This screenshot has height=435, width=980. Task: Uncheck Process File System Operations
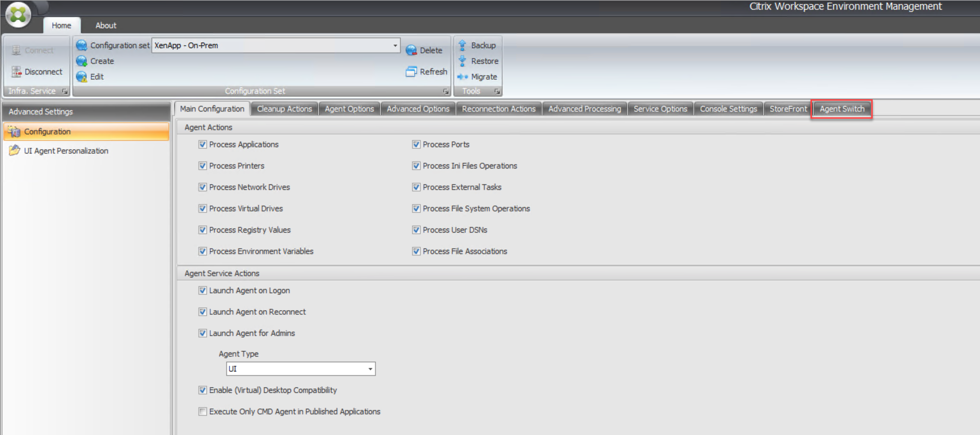[416, 208]
